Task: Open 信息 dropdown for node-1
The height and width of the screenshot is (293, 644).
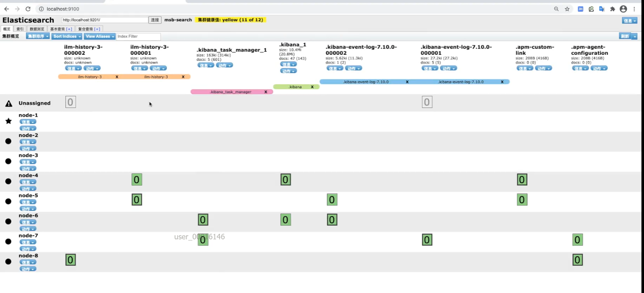Action: [x=28, y=122]
